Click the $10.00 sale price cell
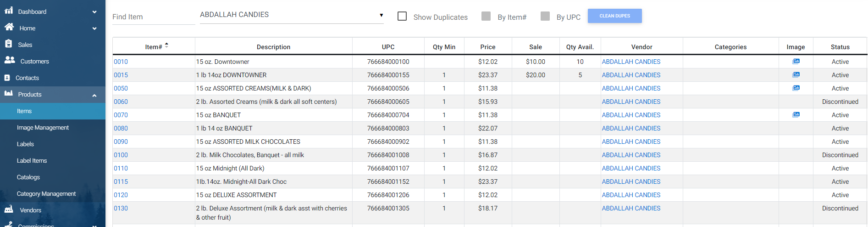Image resolution: width=868 pixels, height=227 pixels. (535, 62)
